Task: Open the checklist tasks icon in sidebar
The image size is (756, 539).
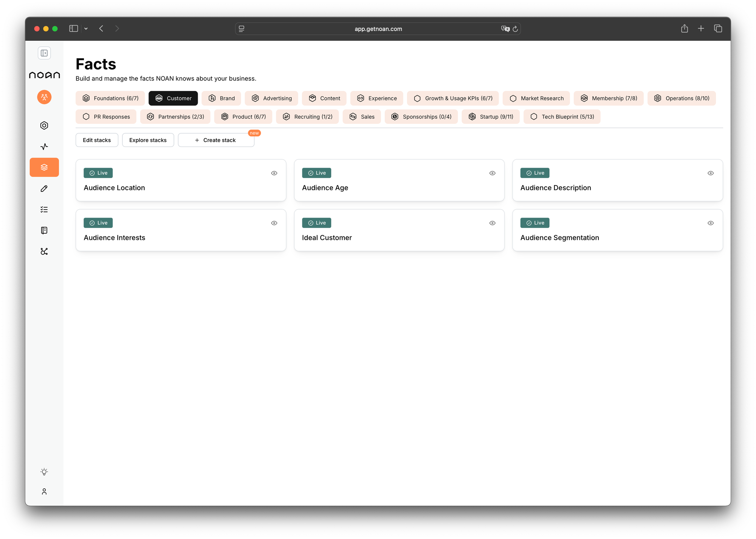Action: click(44, 210)
